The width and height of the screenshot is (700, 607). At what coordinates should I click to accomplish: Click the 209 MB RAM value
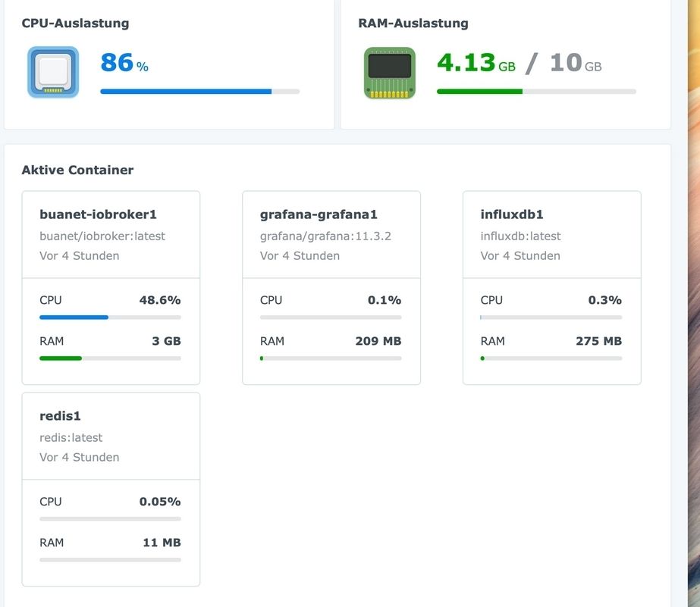(378, 341)
